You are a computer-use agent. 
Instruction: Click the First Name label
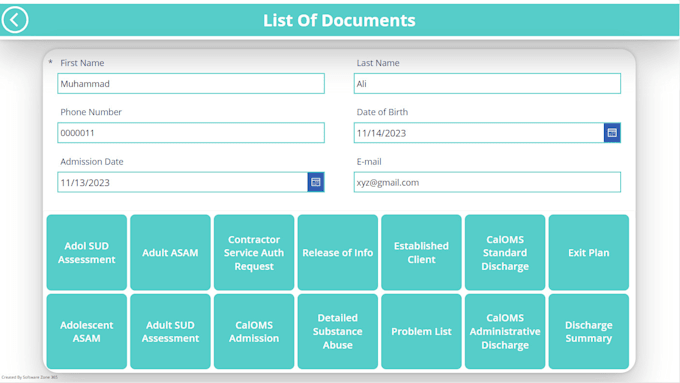[82, 63]
